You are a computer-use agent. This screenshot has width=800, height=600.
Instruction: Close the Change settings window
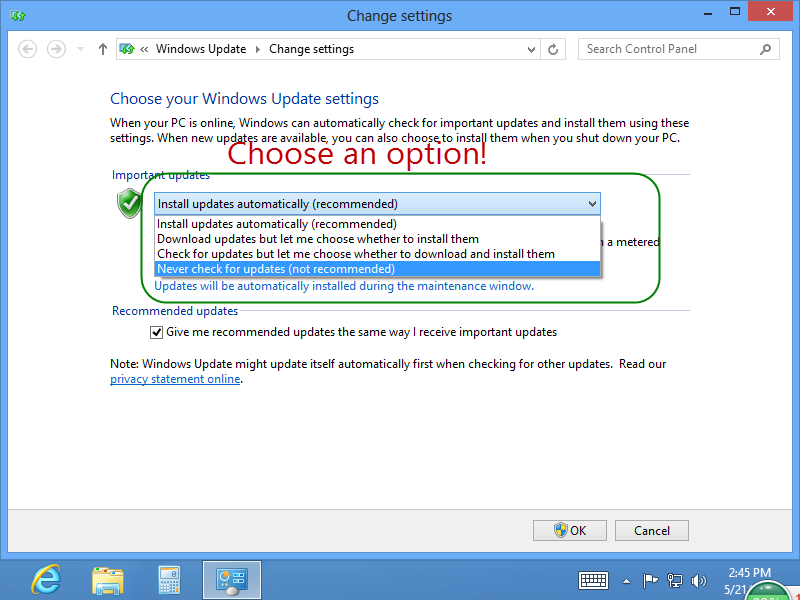coord(770,12)
